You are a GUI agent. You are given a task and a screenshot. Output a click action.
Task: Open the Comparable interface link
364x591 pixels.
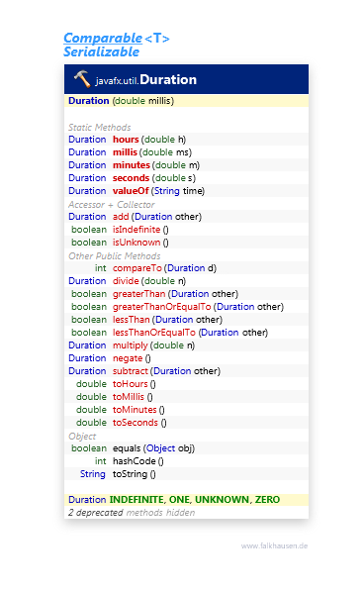click(103, 38)
